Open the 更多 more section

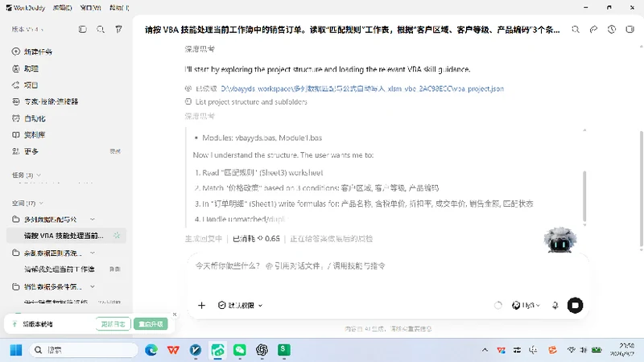25,151
